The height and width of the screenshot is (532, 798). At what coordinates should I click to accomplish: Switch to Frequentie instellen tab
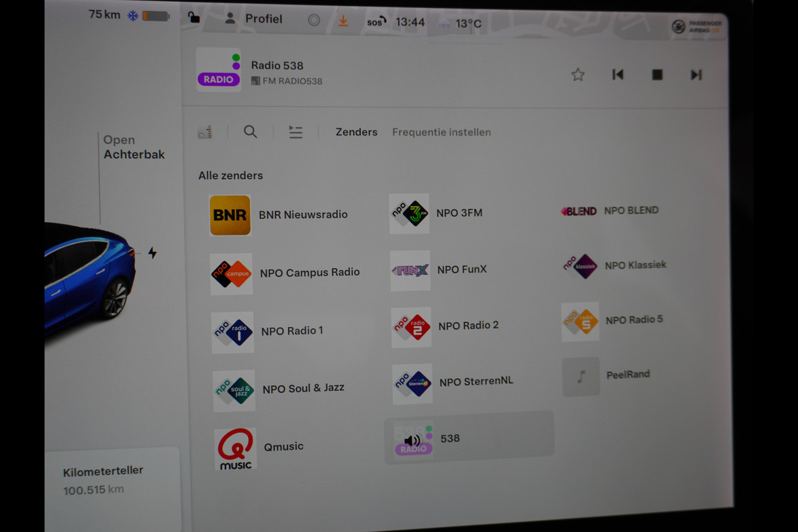coord(442,132)
